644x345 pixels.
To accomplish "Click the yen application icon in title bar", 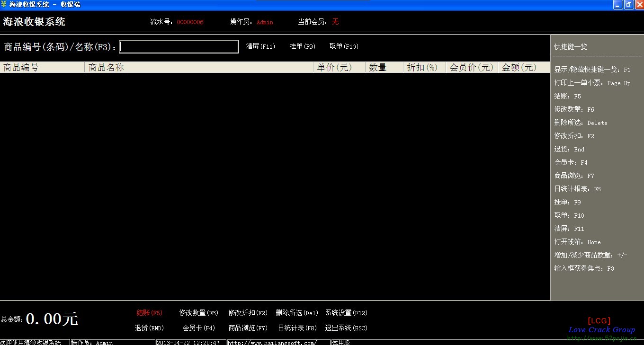I will (x=4, y=4).
